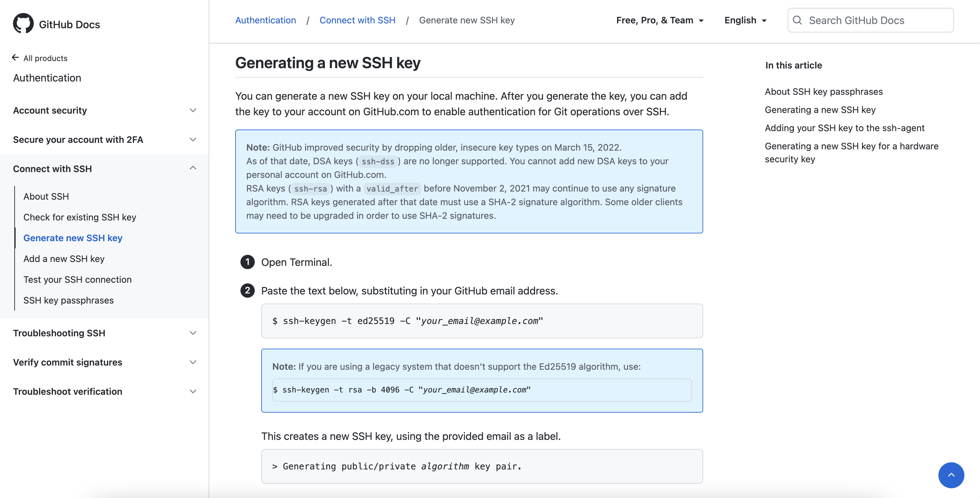Click the magnifying glass search icon
Viewport: 980px width, 498px height.
click(x=797, y=20)
